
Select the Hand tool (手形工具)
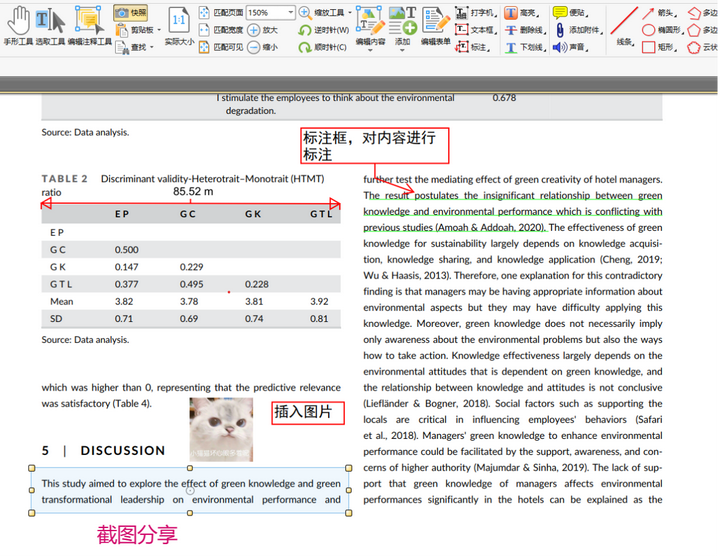click(18, 26)
